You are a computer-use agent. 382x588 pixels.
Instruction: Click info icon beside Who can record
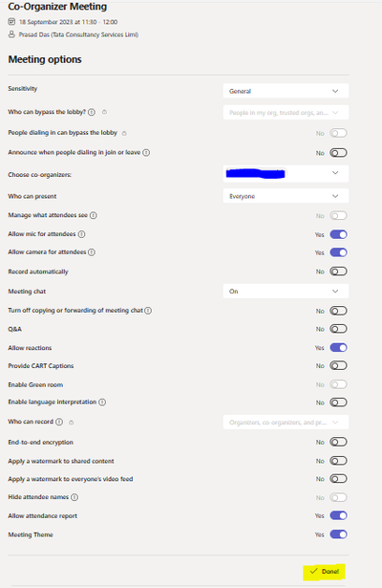pyautogui.click(x=59, y=422)
